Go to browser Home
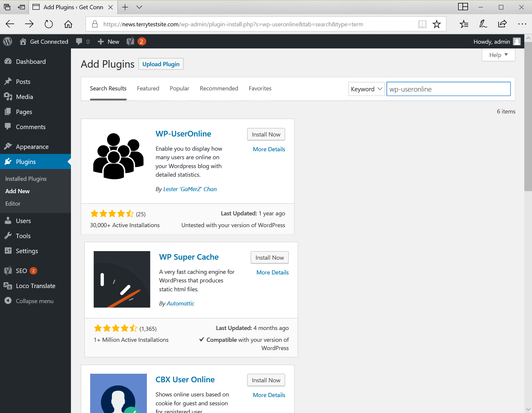 [x=68, y=24]
